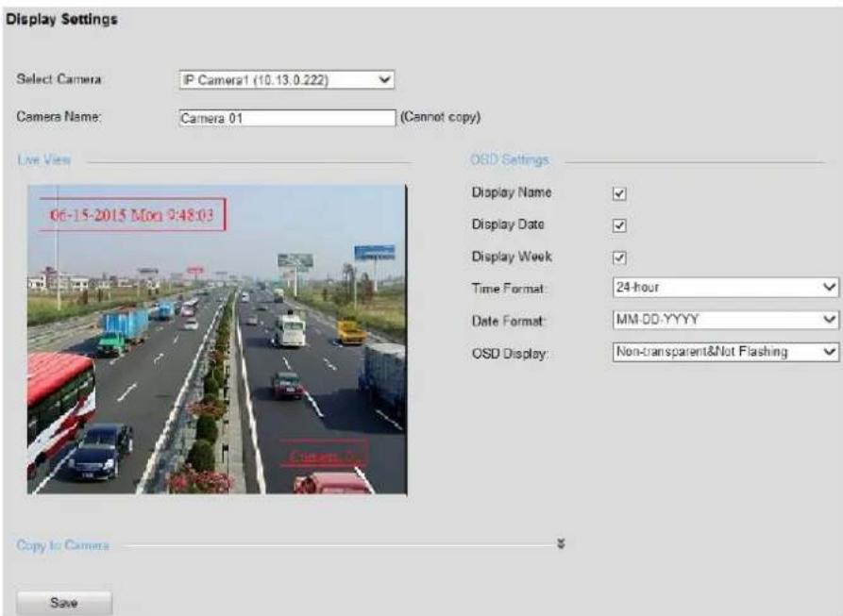Click the Display Name label

512,192
